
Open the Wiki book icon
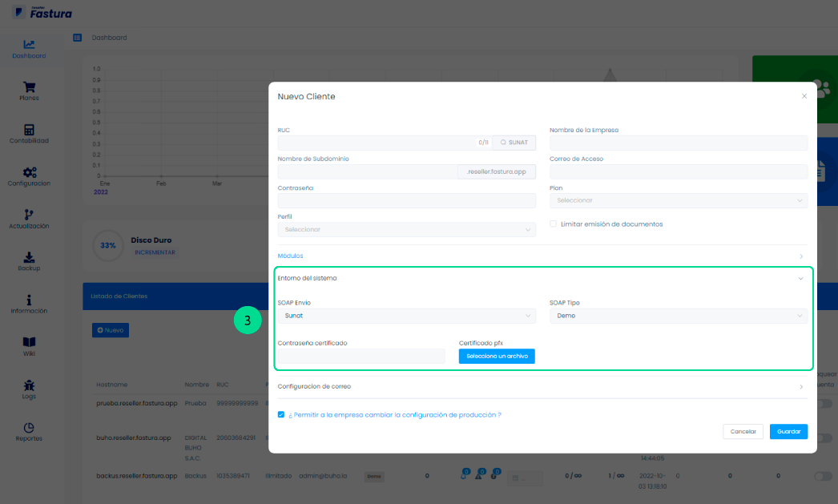coord(29,342)
